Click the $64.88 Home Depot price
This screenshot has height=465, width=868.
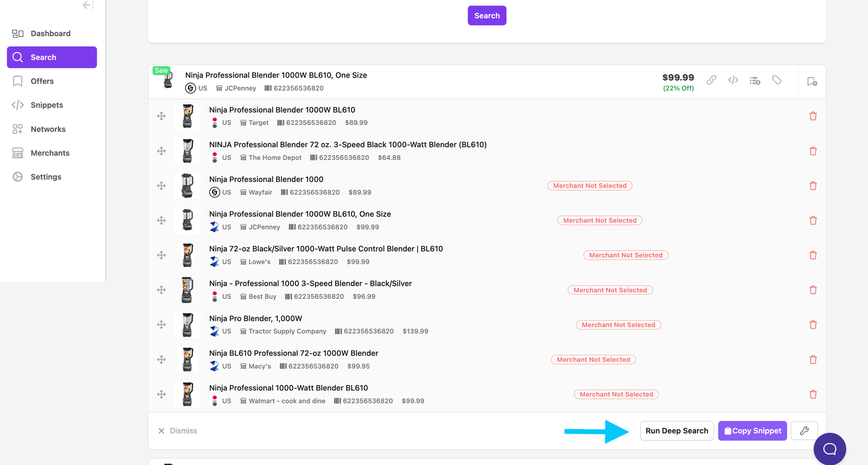click(389, 157)
